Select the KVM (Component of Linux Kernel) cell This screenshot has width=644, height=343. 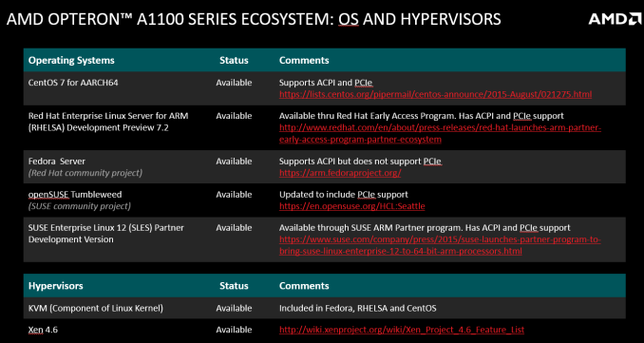click(96, 308)
